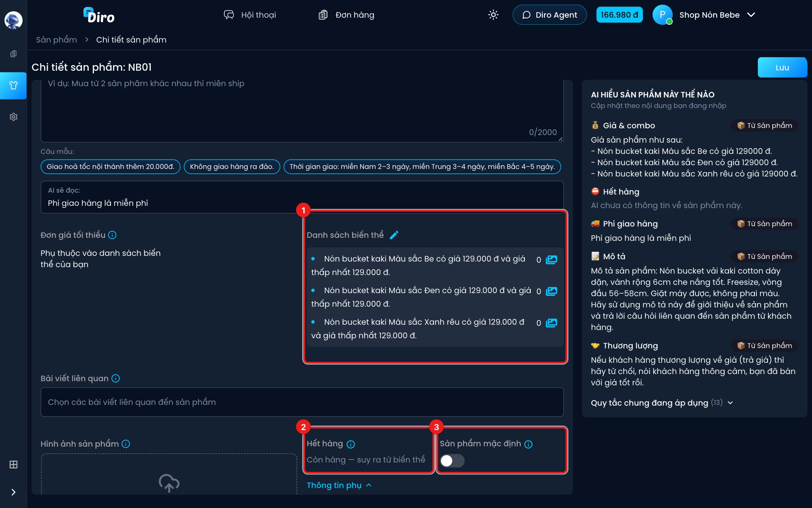Viewport: 812px width, 508px height.
Task: Open Diro Agent
Action: 549,15
